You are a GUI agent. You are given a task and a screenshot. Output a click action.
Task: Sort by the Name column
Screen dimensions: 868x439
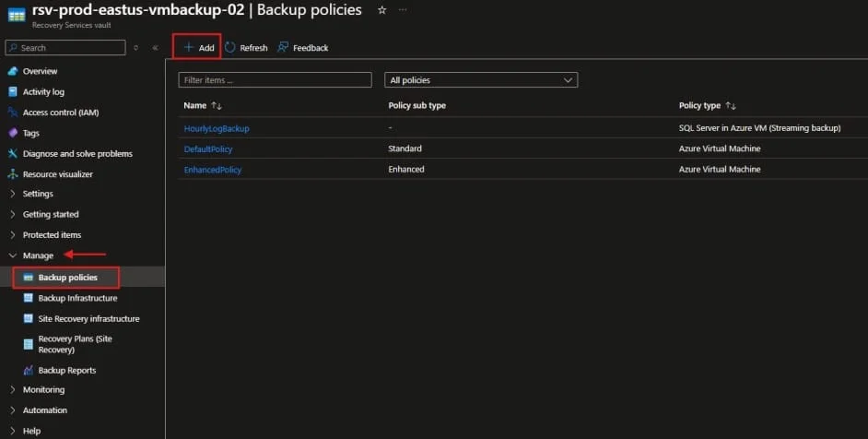pos(203,105)
